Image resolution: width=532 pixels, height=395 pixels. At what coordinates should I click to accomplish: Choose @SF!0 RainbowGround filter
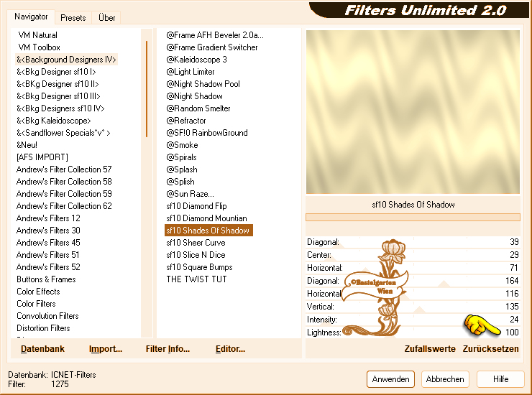click(207, 133)
